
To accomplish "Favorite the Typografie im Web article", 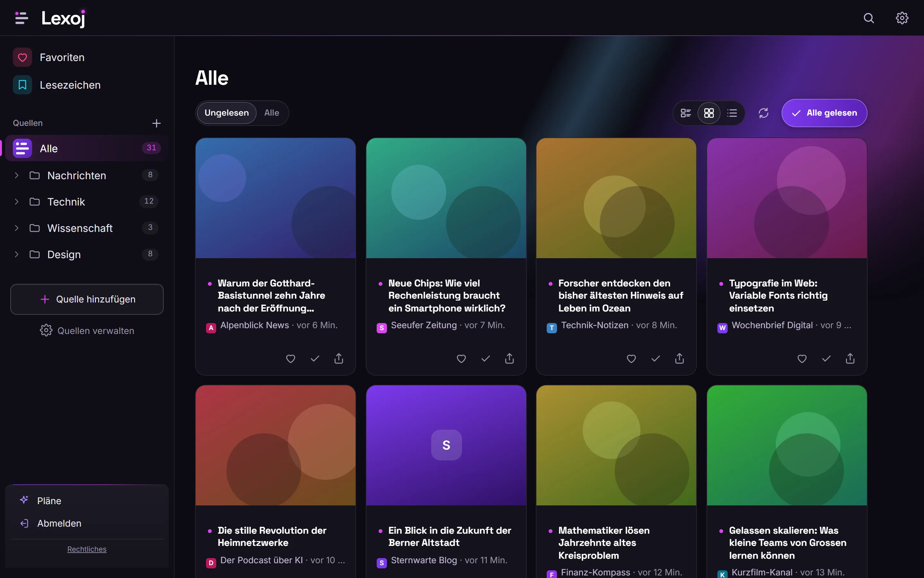I will [802, 359].
